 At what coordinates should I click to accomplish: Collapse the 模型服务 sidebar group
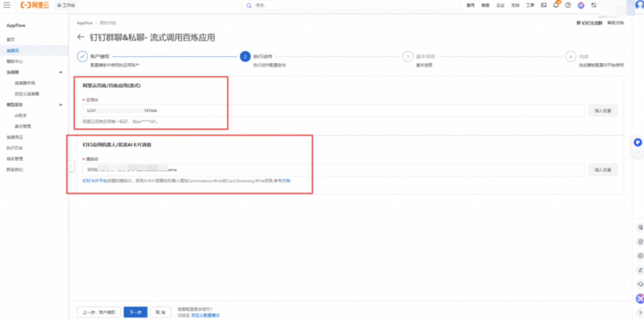tap(61, 105)
